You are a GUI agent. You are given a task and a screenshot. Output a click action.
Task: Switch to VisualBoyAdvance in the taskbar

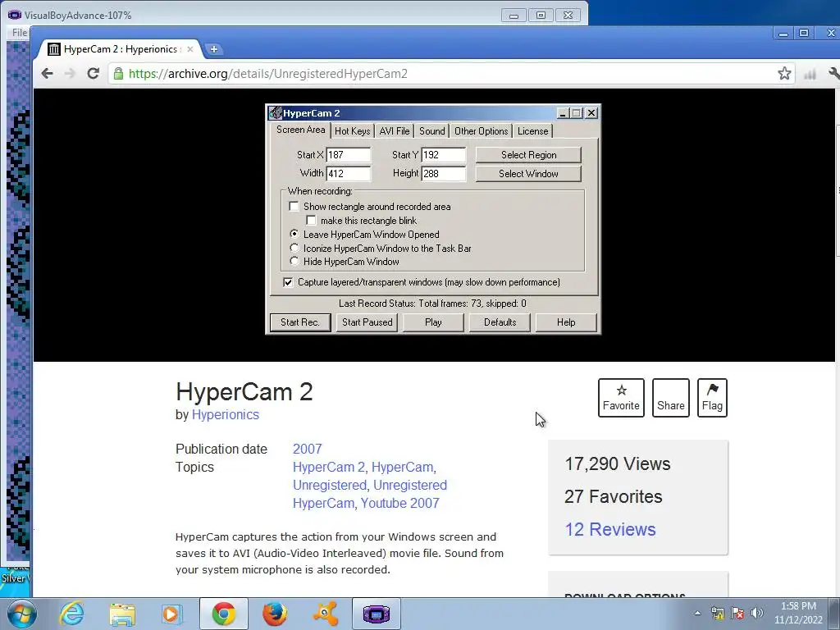coord(376,614)
